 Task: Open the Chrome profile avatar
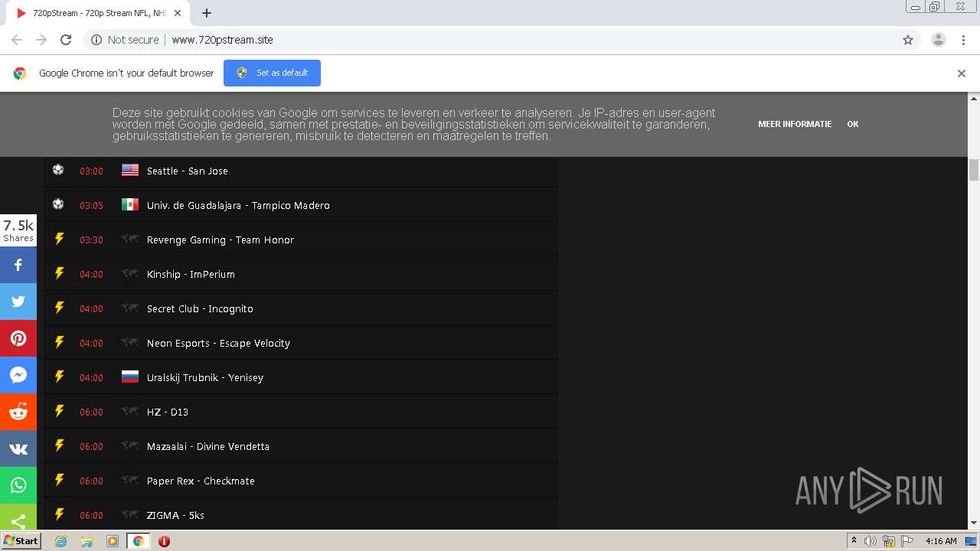pos(939,40)
